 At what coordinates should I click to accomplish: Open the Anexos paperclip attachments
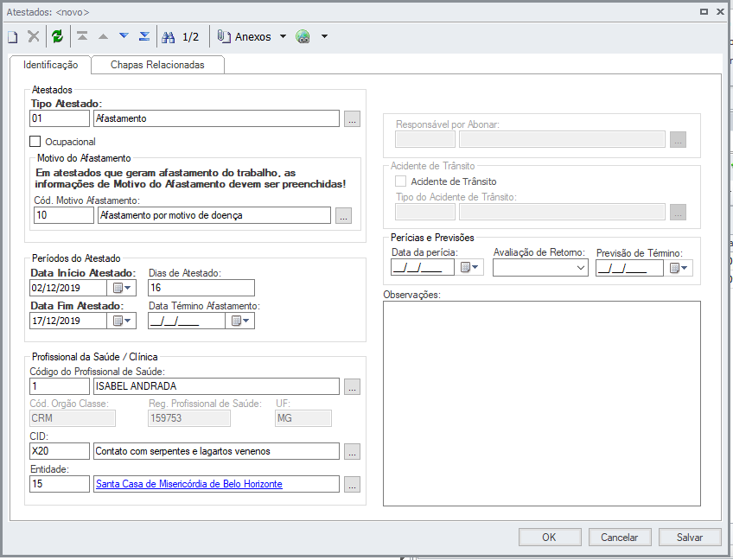tap(245, 37)
